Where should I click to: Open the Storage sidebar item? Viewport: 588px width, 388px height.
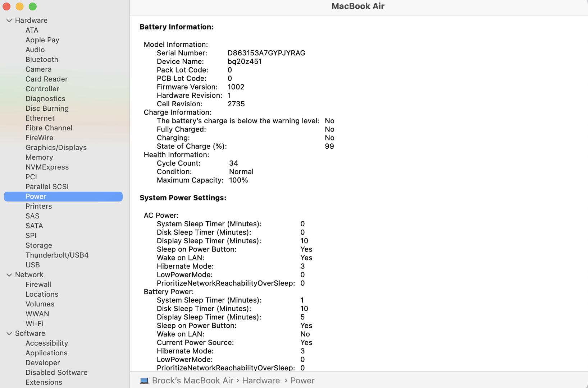point(38,245)
